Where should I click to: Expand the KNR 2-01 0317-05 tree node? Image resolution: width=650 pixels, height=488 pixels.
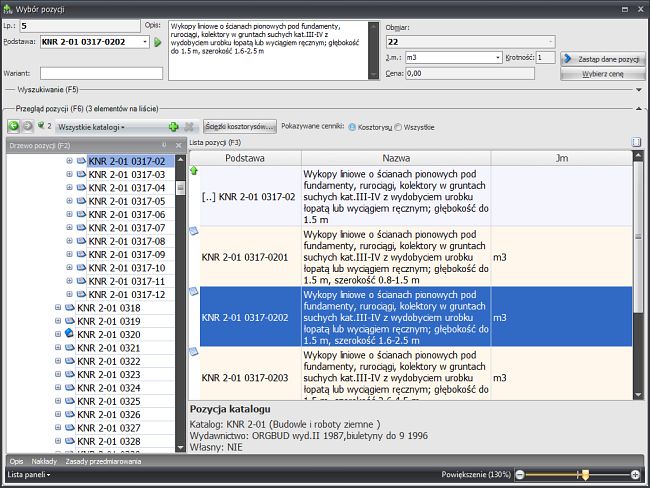tap(70, 201)
